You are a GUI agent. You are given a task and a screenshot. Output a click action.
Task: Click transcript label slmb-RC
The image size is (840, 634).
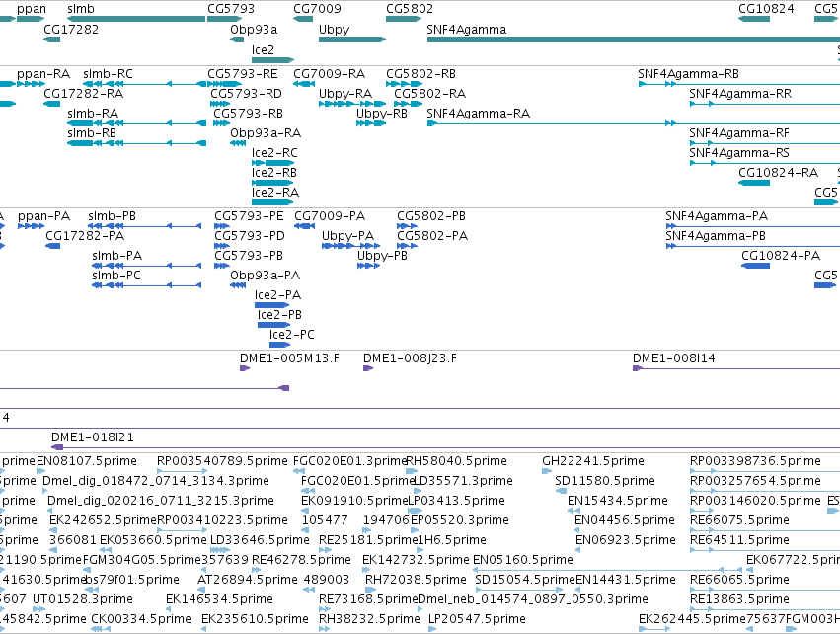[108, 73]
